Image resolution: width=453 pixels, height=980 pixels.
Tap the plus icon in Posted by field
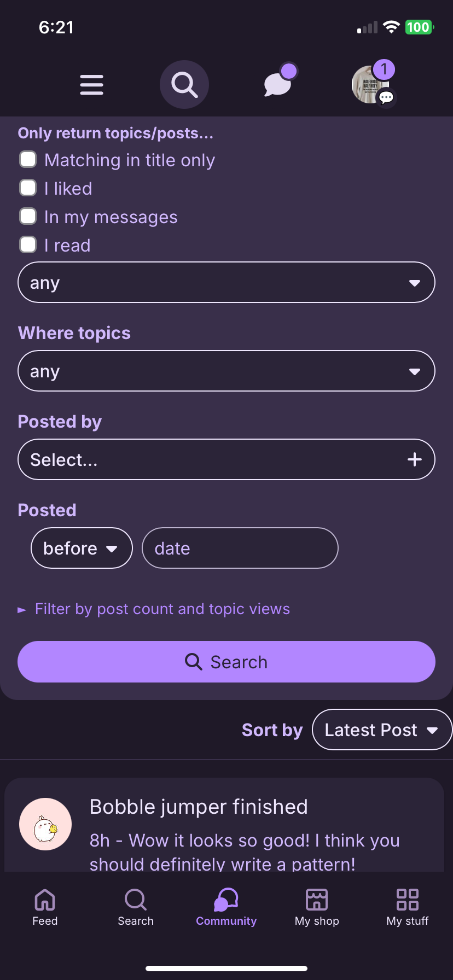414,459
